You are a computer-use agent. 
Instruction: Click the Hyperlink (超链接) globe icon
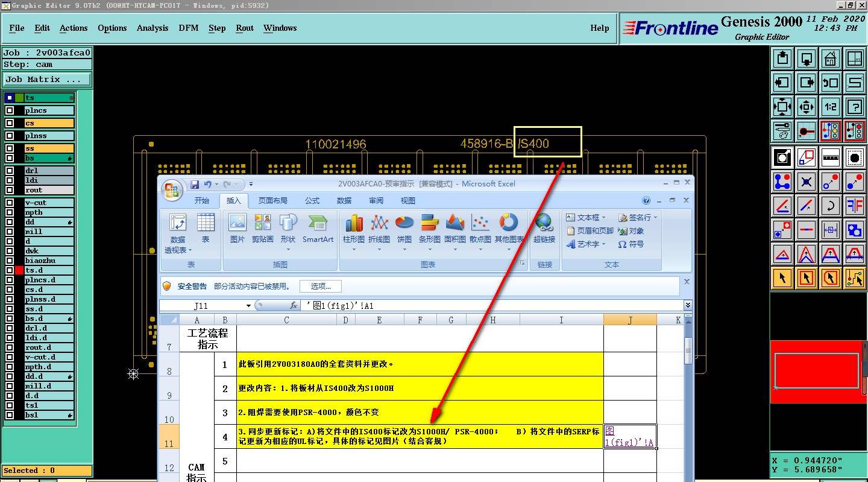[x=544, y=229]
